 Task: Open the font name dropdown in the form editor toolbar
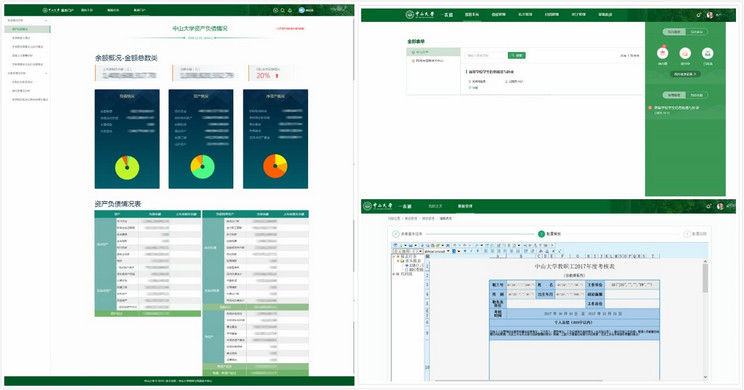pyautogui.click(x=437, y=251)
